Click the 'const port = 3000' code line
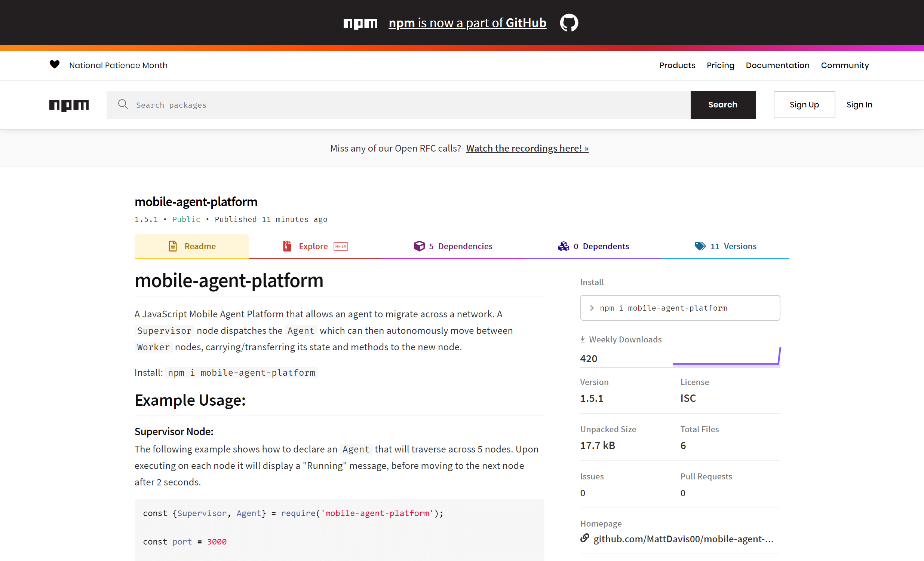Viewport: 924px width, 561px height. (184, 542)
